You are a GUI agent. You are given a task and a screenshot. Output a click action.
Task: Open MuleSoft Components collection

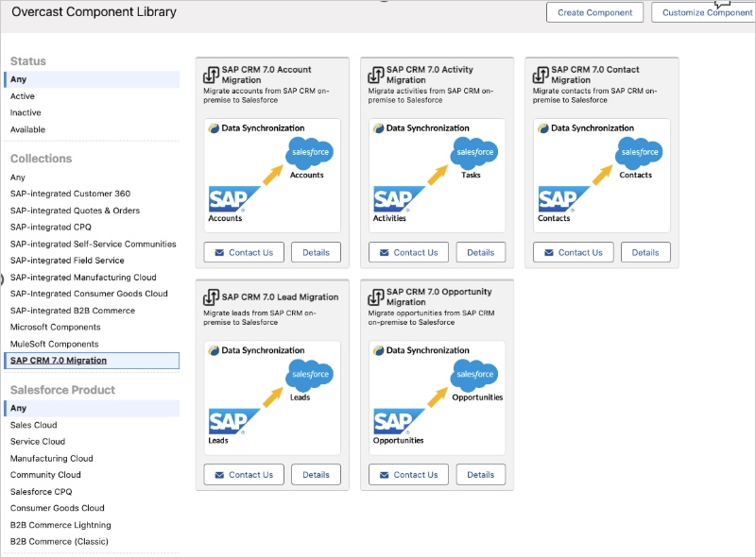[x=55, y=344]
